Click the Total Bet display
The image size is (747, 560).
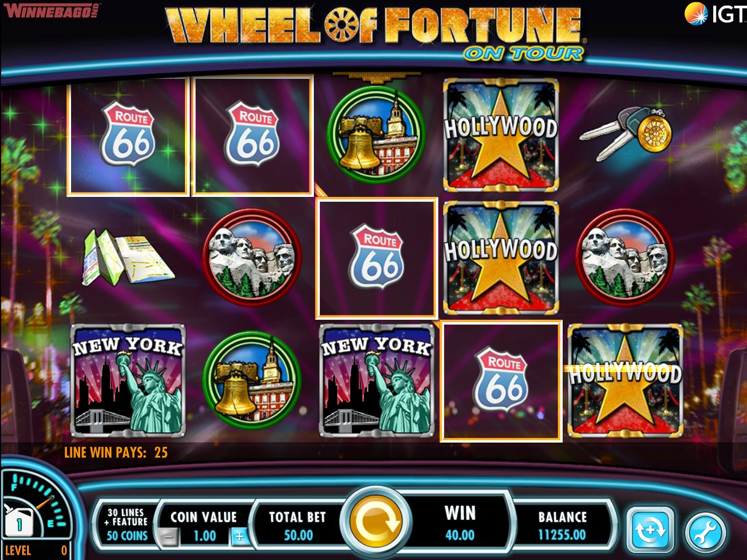click(x=298, y=526)
